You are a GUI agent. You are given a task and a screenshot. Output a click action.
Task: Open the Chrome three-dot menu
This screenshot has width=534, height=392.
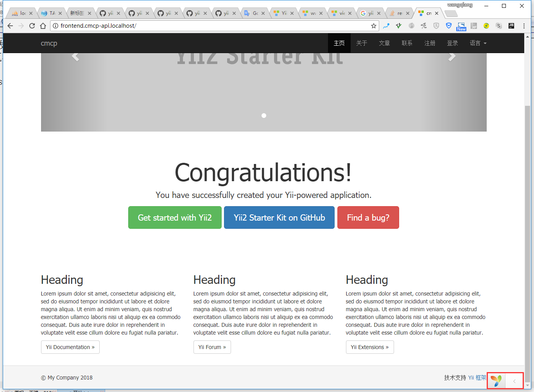point(524,26)
